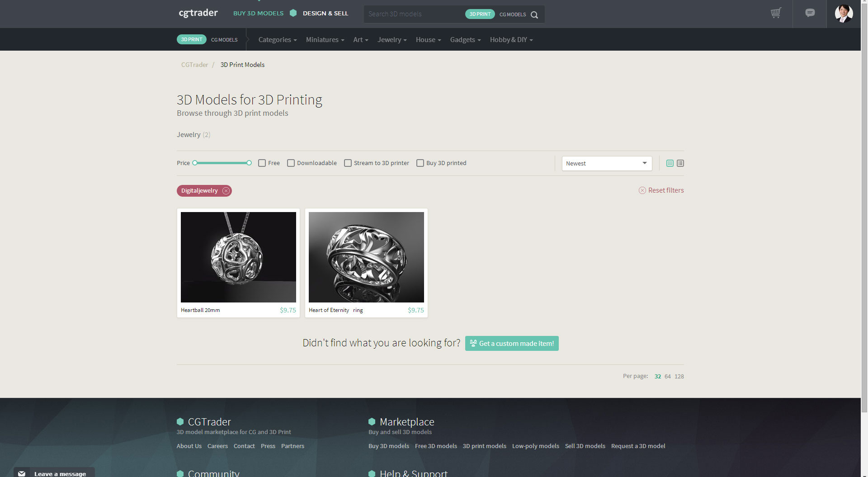Image resolution: width=868 pixels, height=477 pixels.
Task: Remove the Digitaljewelry filter tag
Action: click(x=226, y=191)
